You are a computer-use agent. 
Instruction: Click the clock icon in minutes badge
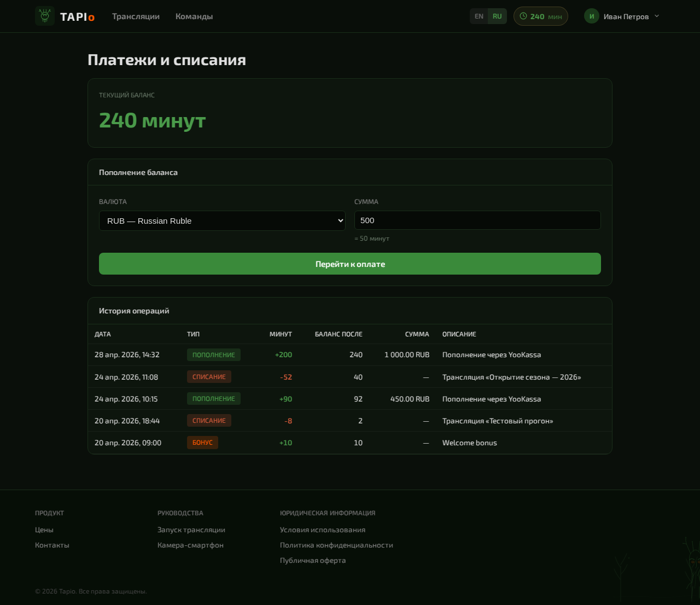tap(523, 16)
